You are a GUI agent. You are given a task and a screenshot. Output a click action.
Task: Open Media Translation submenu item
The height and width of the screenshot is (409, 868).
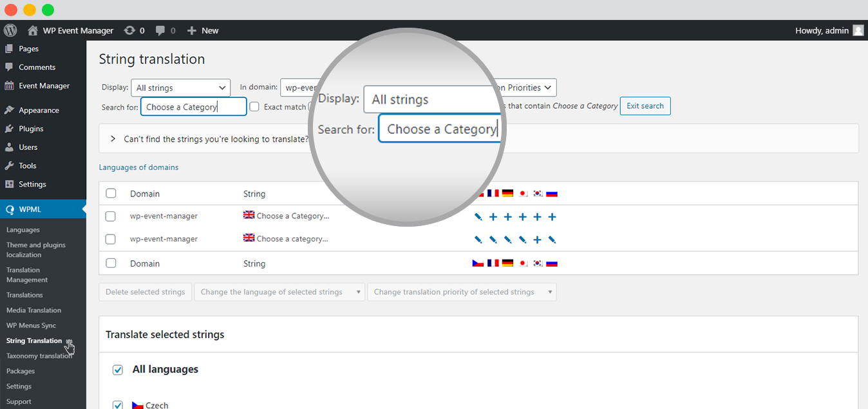(33, 310)
